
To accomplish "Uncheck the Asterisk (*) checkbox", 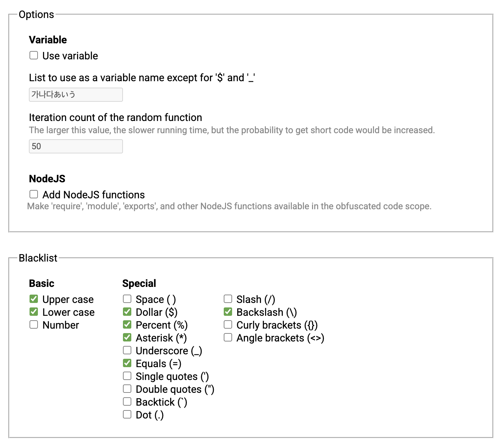I will click(x=127, y=337).
